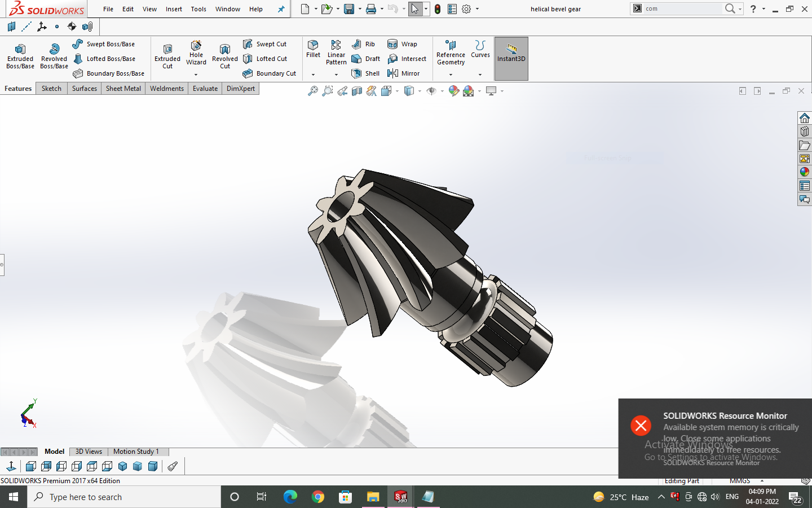Click the Lofted Cut button
This screenshot has height=508, width=812.
[x=265, y=59]
